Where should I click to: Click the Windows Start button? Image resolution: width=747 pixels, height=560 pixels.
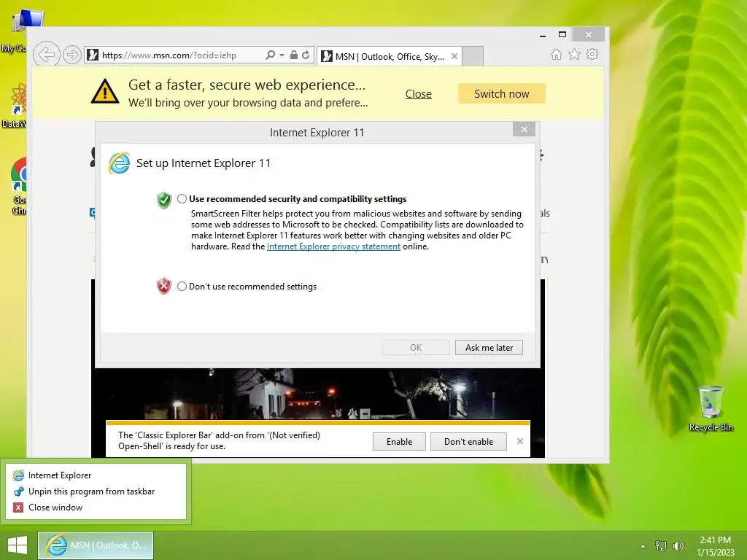[x=18, y=545]
